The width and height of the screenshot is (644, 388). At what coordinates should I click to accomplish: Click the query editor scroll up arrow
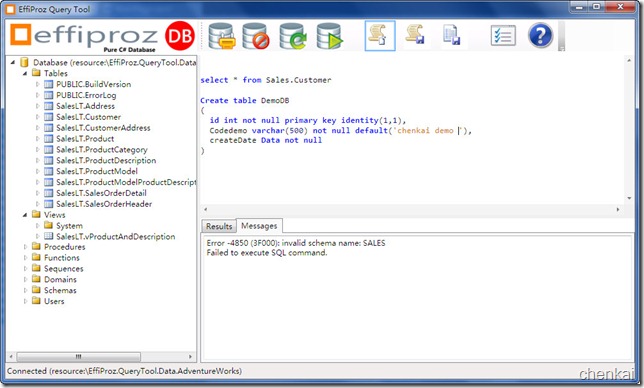pos(629,60)
